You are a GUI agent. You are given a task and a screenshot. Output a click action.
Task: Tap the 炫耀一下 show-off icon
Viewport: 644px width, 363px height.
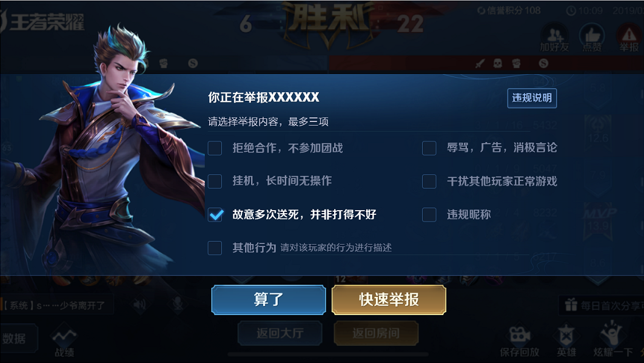(x=612, y=334)
